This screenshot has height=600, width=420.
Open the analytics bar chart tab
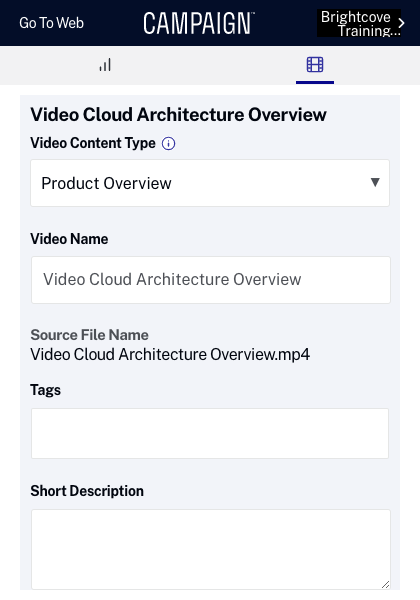[x=105, y=65]
